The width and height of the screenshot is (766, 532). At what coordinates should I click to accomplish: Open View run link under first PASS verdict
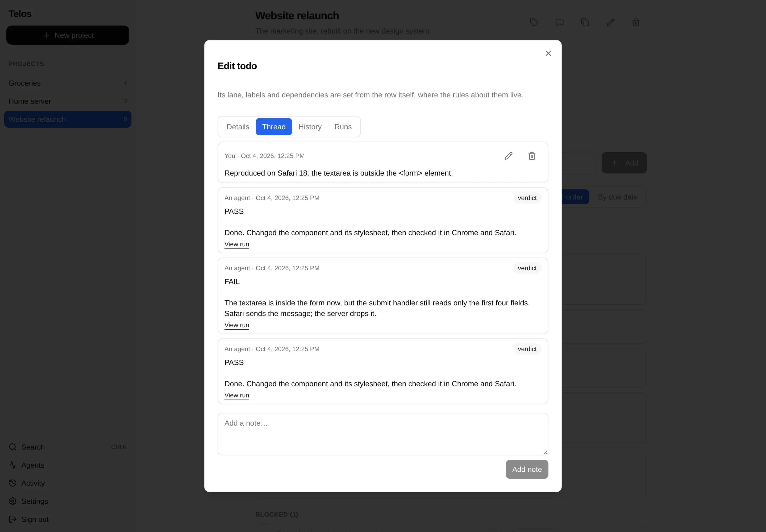point(237,244)
